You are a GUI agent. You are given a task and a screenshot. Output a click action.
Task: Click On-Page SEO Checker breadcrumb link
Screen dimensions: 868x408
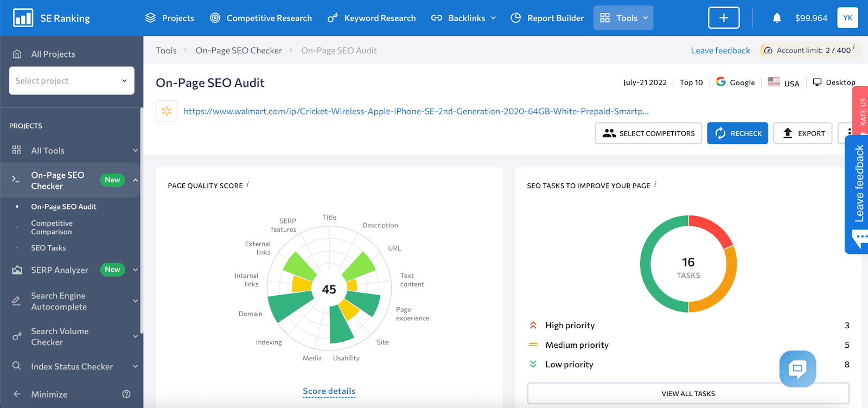coord(239,50)
